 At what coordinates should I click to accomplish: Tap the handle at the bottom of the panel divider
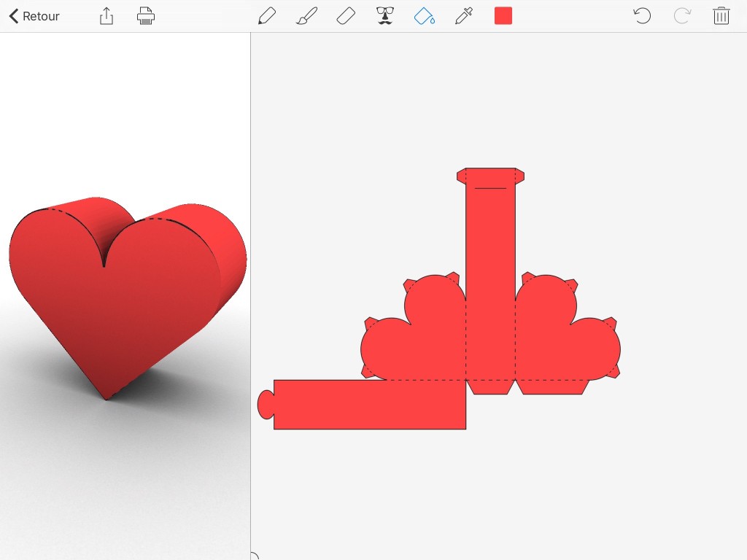[253, 556]
